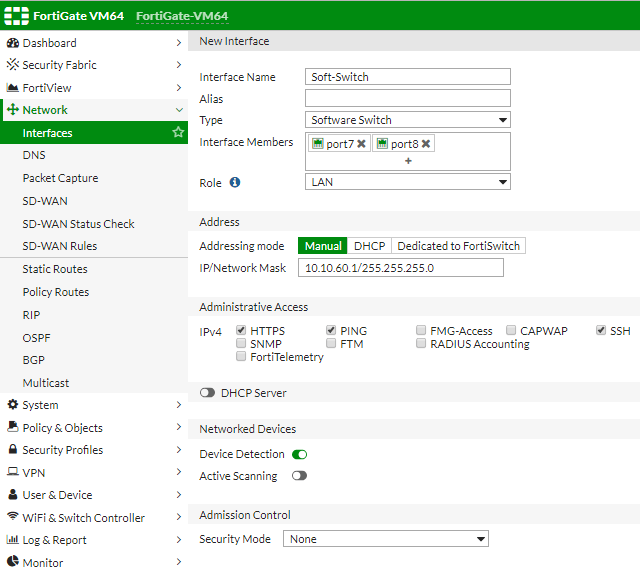Turn on DHCP Server toggle
640x584 pixels.
[207, 393]
